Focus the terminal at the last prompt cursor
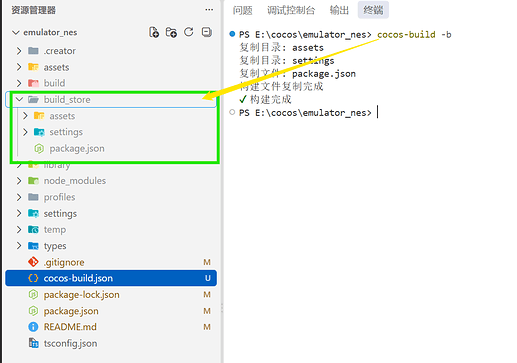Image resolution: width=517 pixels, height=363 pixels. point(378,112)
